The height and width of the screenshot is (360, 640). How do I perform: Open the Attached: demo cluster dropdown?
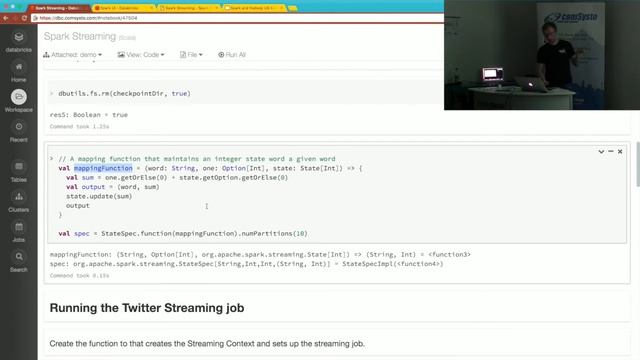[x=72, y=55]
